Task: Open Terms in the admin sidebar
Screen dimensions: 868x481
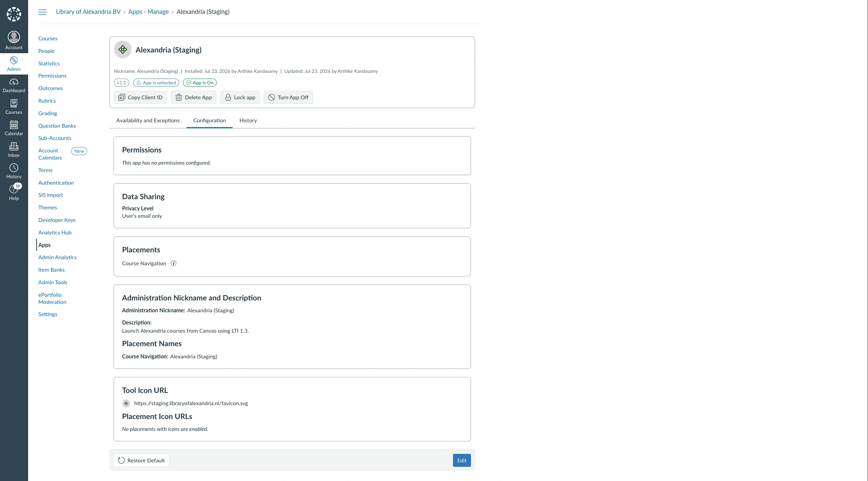Action: (x=45, y=170)
